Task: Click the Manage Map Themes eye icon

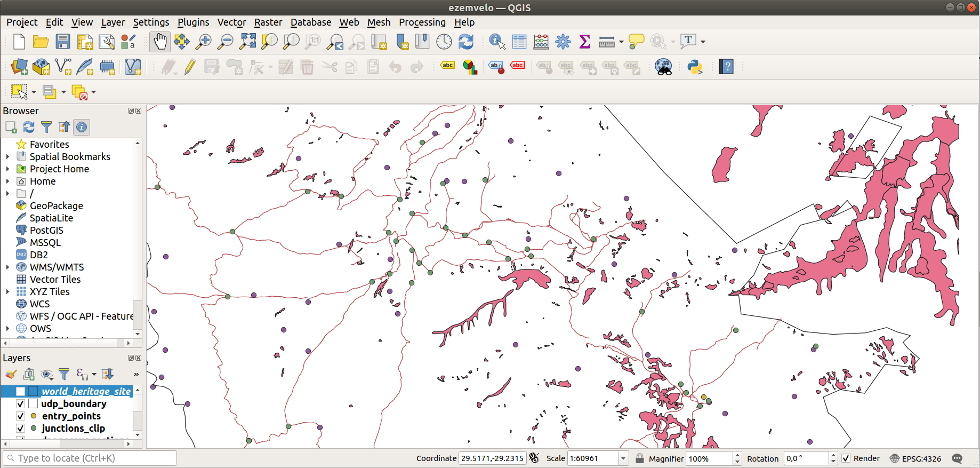Action: [46, 374]
